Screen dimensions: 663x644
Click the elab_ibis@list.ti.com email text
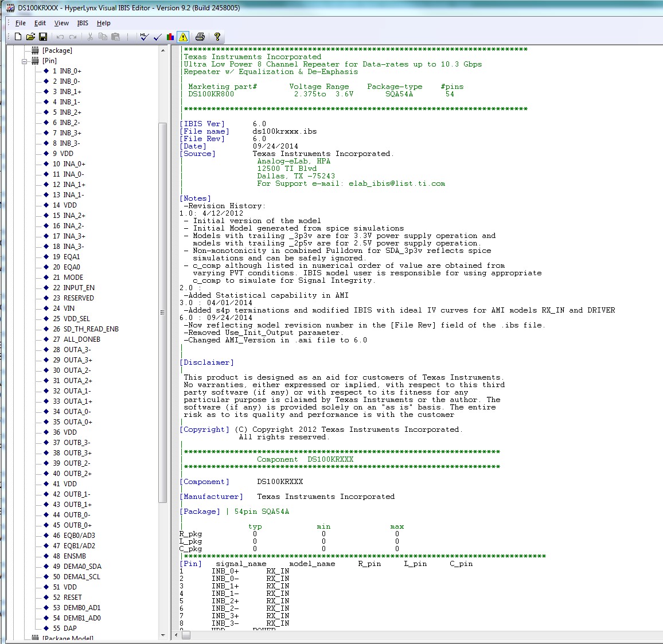tap(397, 184)
